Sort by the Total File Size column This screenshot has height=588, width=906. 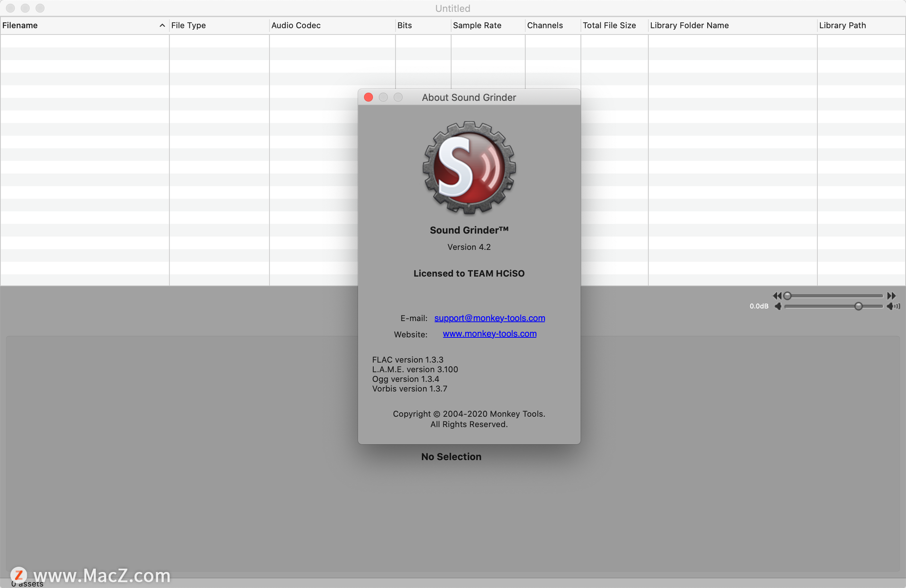coord(614,25)
